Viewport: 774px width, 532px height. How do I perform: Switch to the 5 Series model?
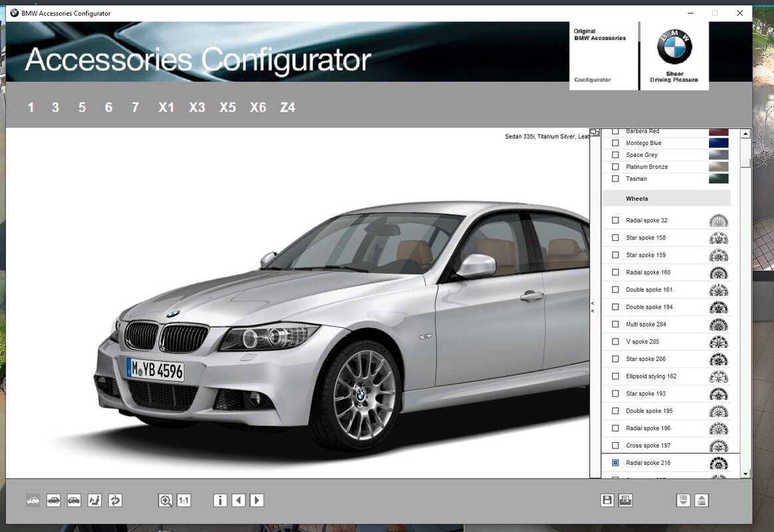(82, 107)
